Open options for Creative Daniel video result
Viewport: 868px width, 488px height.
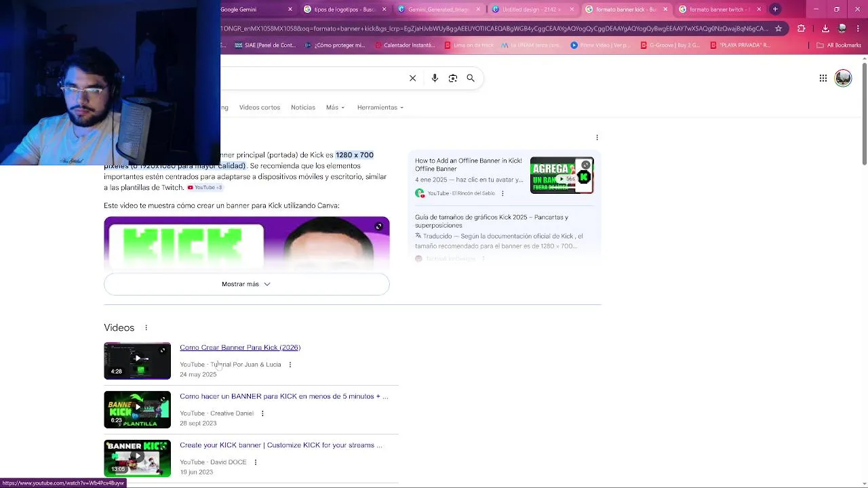262,413
